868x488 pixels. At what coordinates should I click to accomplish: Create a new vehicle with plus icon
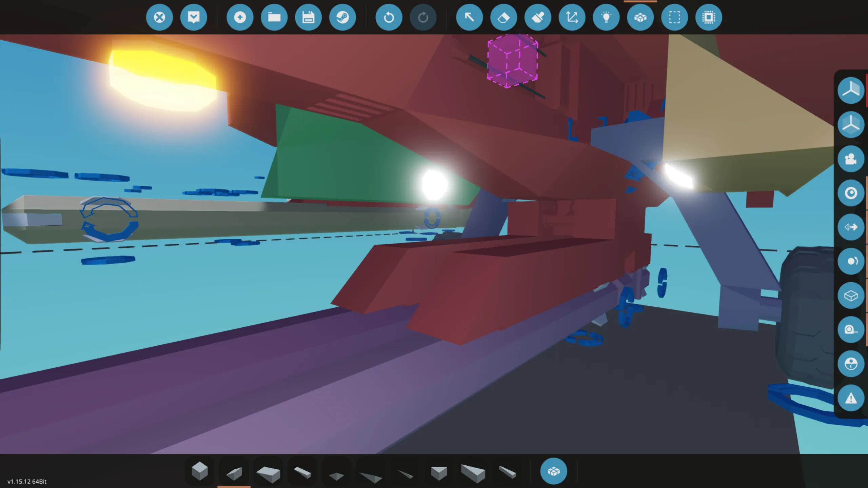[240, 17]
